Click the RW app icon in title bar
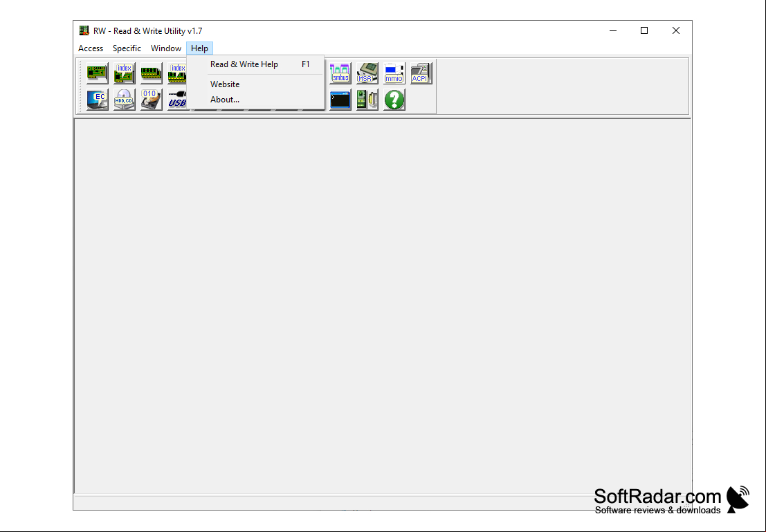The height and width of the screenshot is (532, 766). pyautogui.click(x=84, y=30)
